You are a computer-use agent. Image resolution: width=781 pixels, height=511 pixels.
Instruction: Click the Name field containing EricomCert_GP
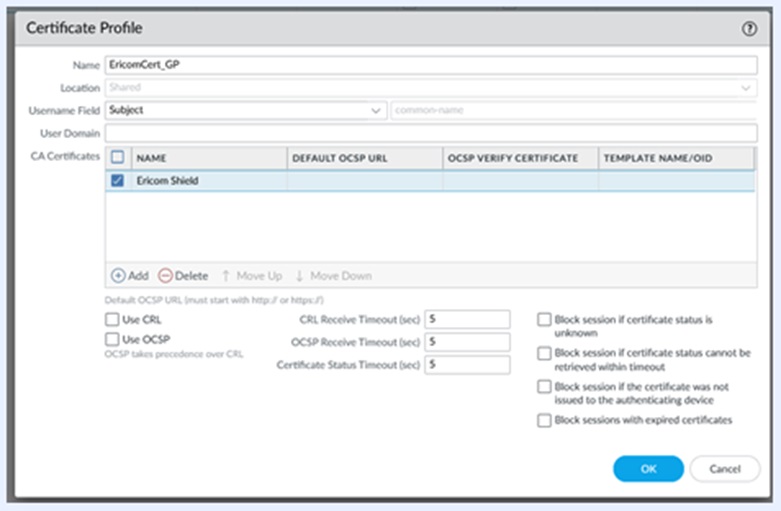[431, 66]
